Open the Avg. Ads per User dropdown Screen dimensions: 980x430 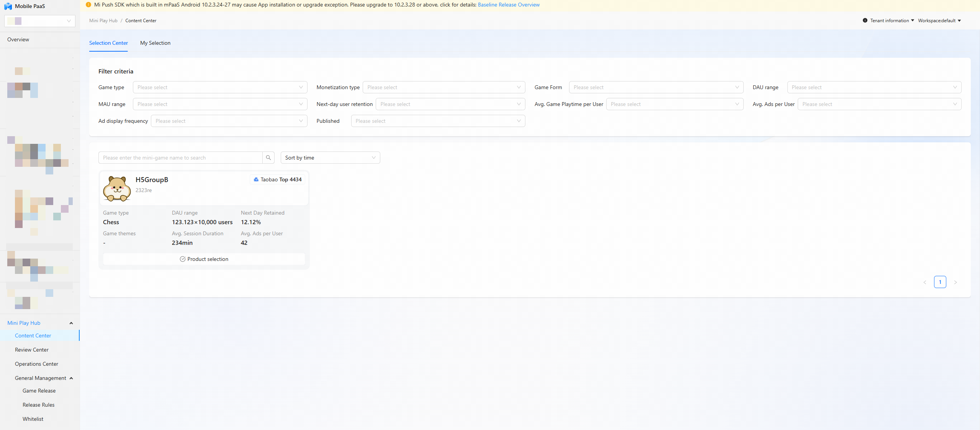coord(879,104)
